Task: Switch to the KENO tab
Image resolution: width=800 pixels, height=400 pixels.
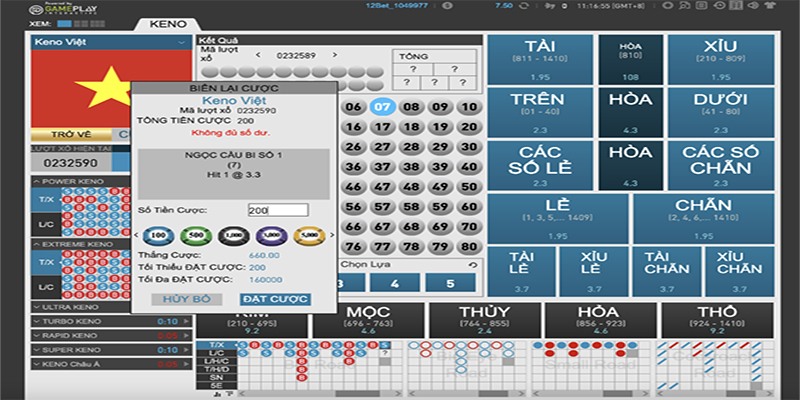Action: (x=168, y=24)
